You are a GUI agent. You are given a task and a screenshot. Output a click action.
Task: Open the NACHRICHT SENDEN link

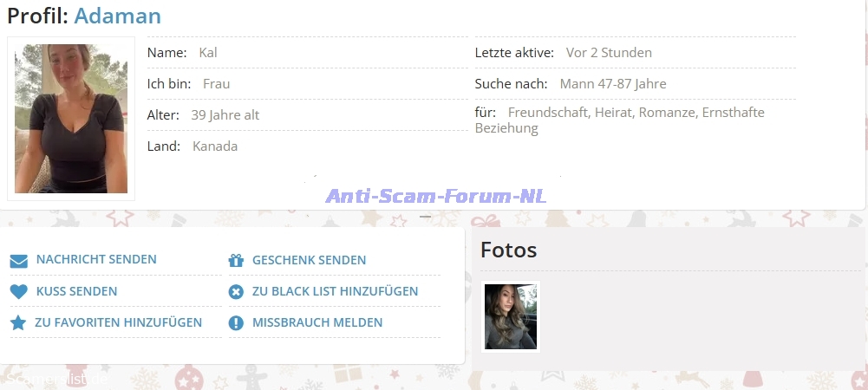tap(96, 260)
